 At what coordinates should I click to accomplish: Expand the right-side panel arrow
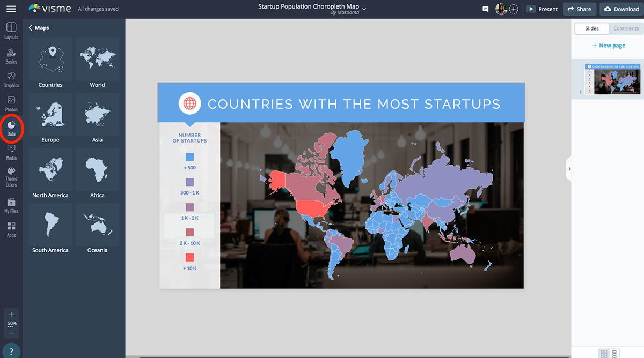[x=569, y=168]
